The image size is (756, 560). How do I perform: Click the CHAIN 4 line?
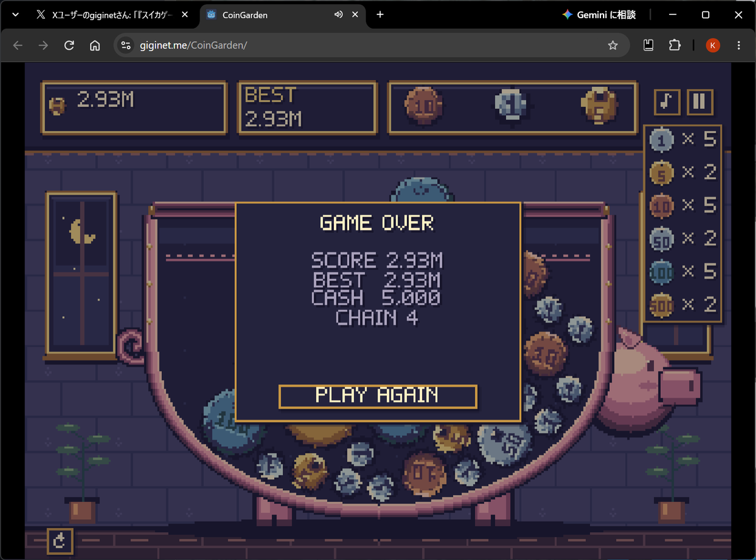pos(377,317)
